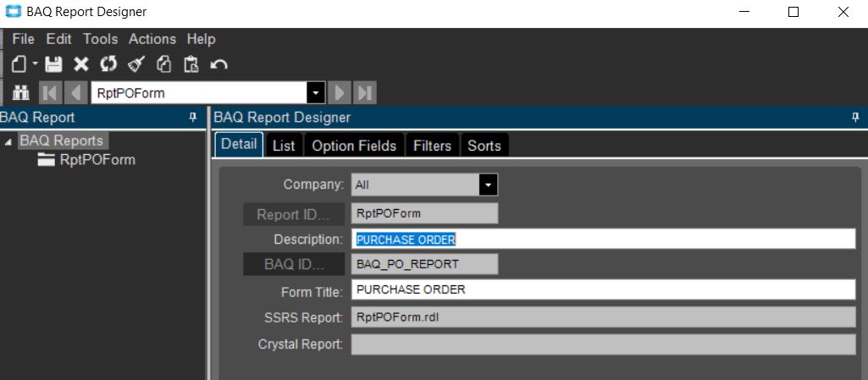Switch to the Filters tab
This screenshot has height=380, width=868.
(x=433, y=146)
